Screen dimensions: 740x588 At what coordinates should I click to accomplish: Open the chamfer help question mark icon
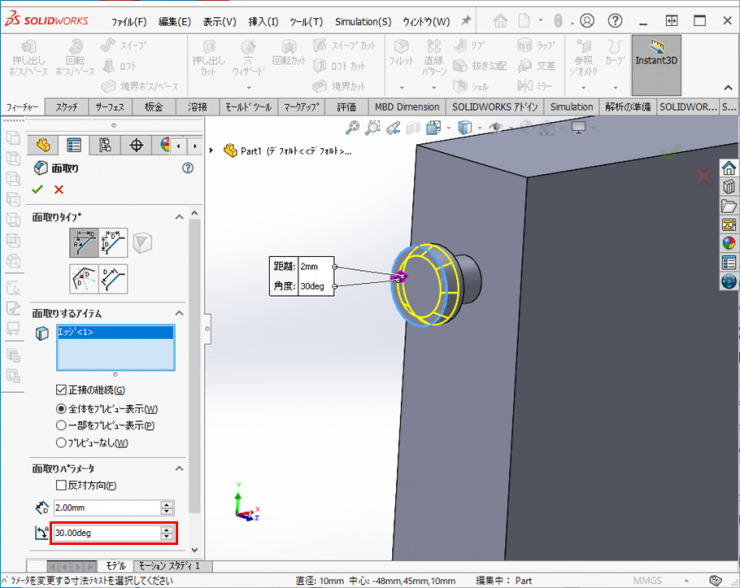tap(187, 168)
